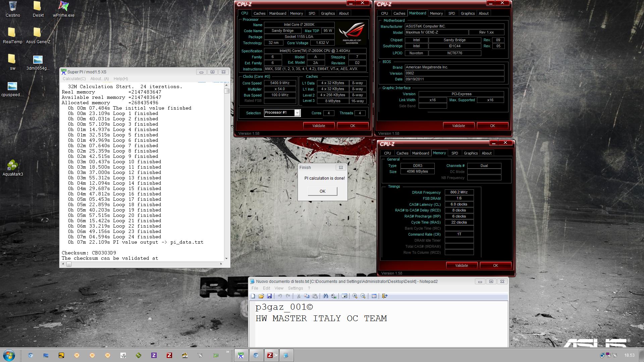Screen dimensions: 644x362
Task: Click Super PI scroll down arrow
Action: 227,258
